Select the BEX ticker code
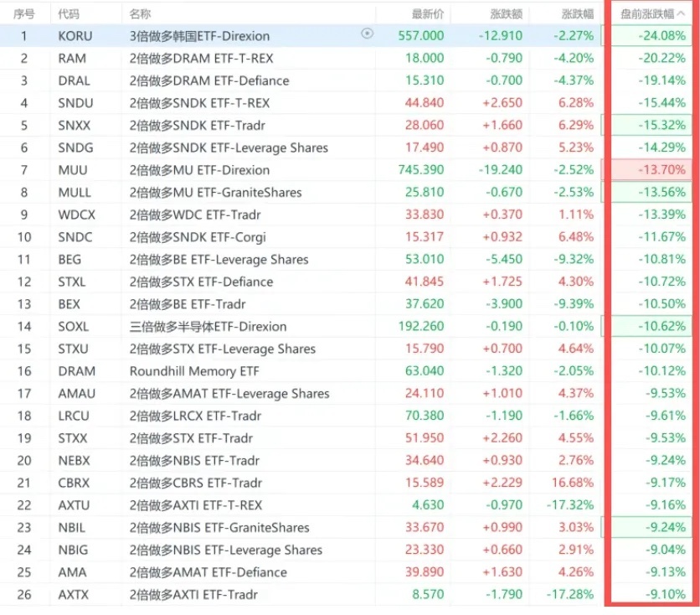Screen dimensions: 700x615 [69, 303]
